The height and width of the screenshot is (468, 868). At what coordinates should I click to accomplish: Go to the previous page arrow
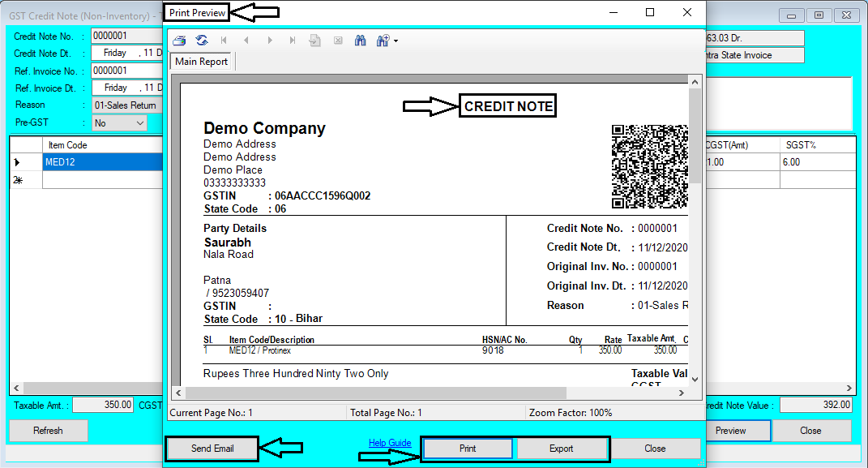[x=246, y=40]
